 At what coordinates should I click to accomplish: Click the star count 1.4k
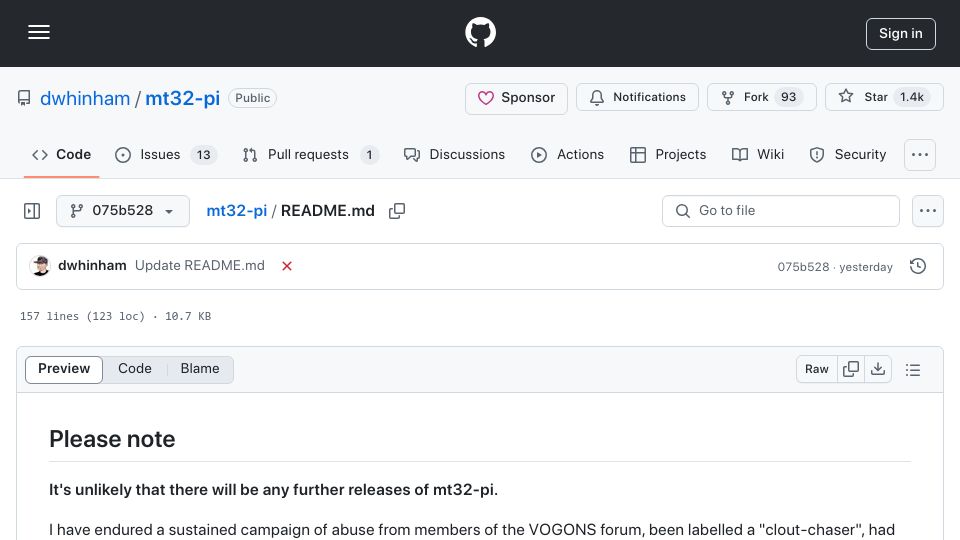coord(912,97)
